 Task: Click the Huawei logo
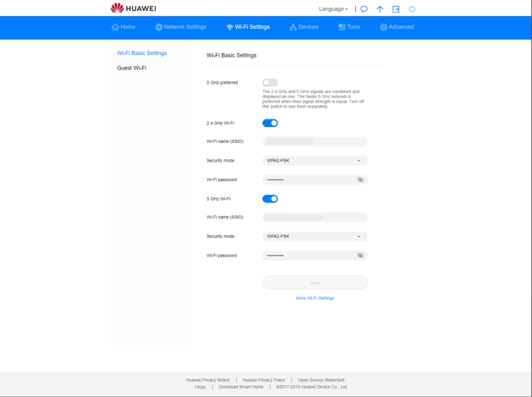[134, 8]
